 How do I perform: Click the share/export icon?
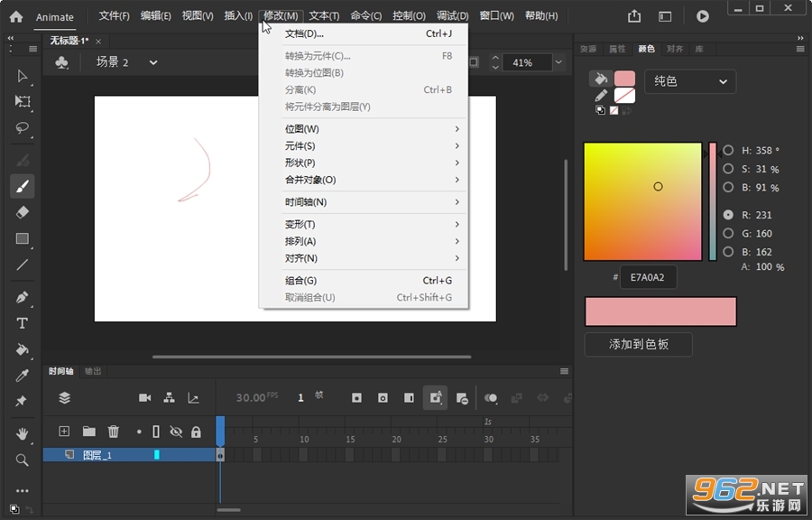[x=634, y=16]
